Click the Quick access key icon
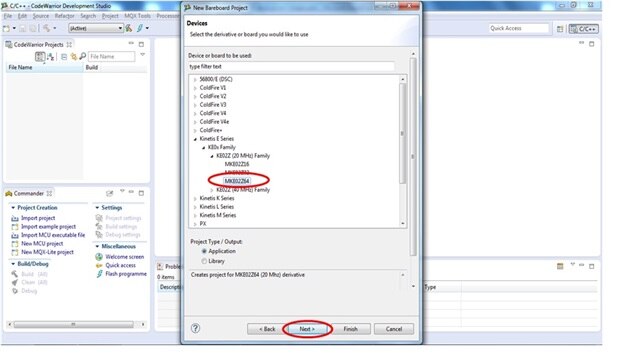 click(x=99, y=265)
